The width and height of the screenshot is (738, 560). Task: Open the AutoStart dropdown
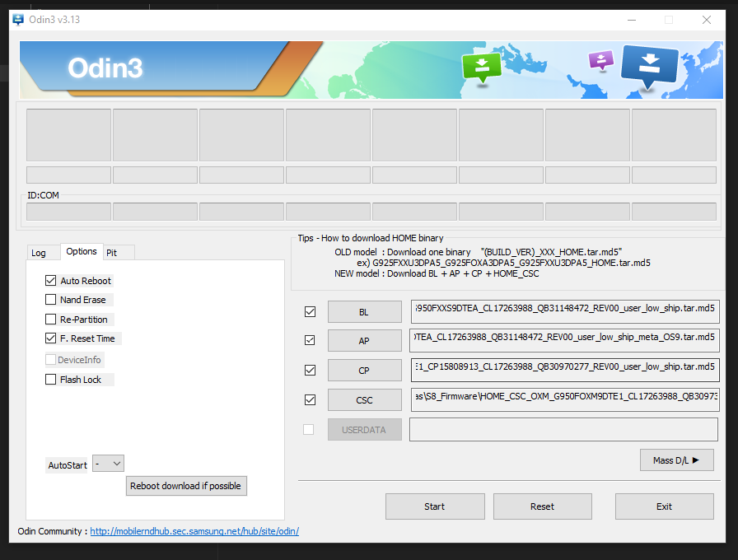coord(108,464)
